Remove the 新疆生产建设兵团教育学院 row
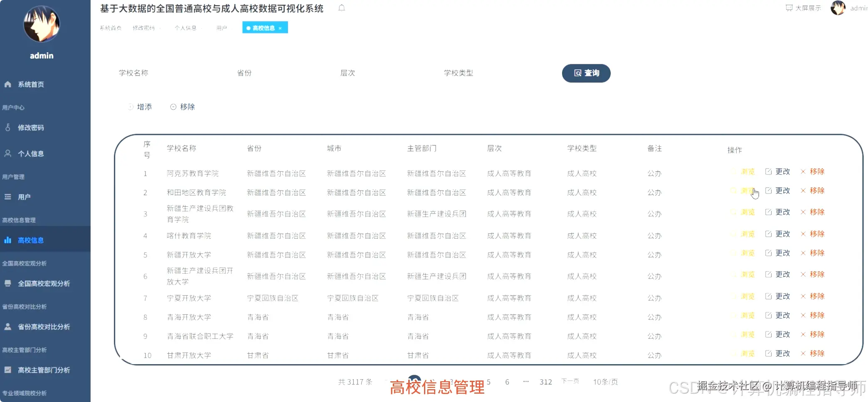This screenshot has width=868, height=402. click(x=813, y=212)
